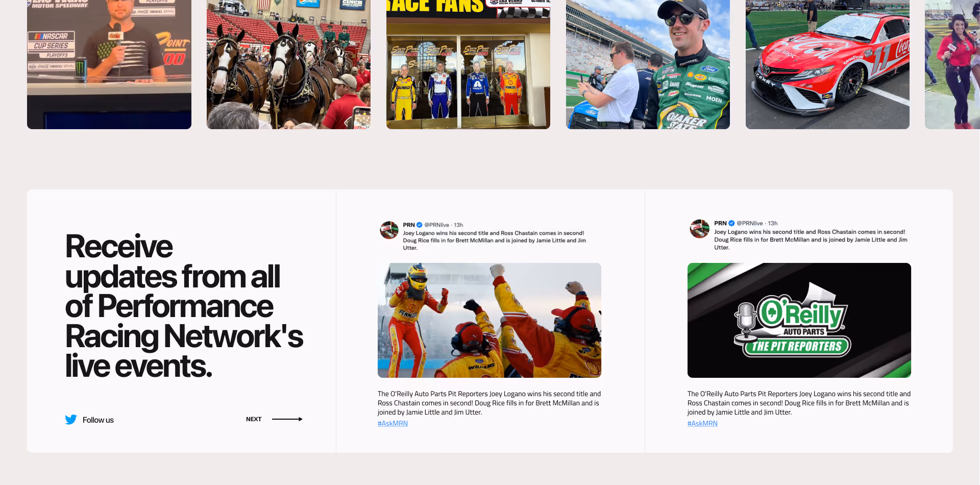980x485 pixels.
Task: Click the NEXT button label
Action: 254,419
